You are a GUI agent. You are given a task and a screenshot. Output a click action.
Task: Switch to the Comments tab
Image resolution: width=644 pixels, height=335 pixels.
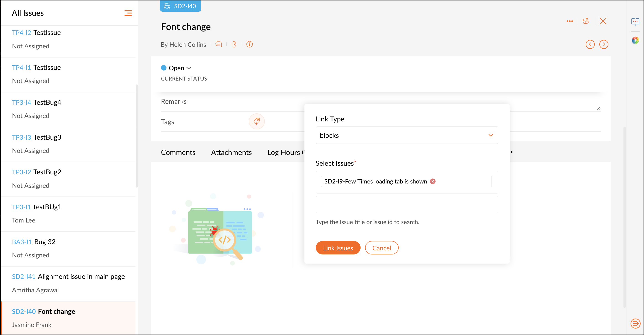(x=178, y=152)
